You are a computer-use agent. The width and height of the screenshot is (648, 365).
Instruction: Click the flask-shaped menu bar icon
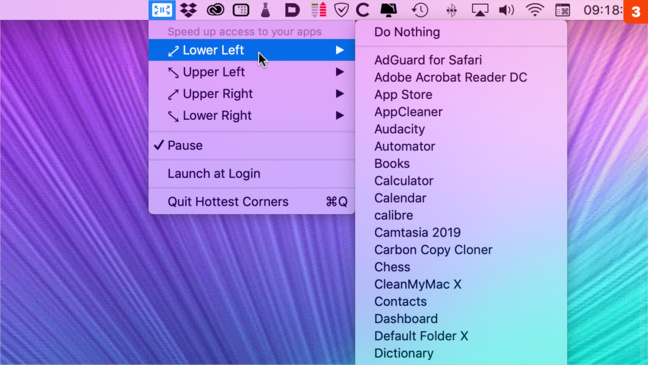(265, 10)
